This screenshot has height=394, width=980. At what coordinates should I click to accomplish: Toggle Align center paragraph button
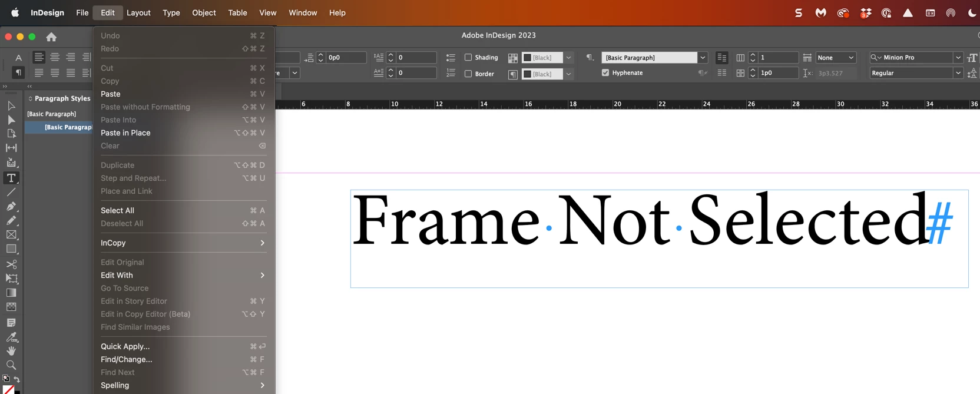pos(55,57)
